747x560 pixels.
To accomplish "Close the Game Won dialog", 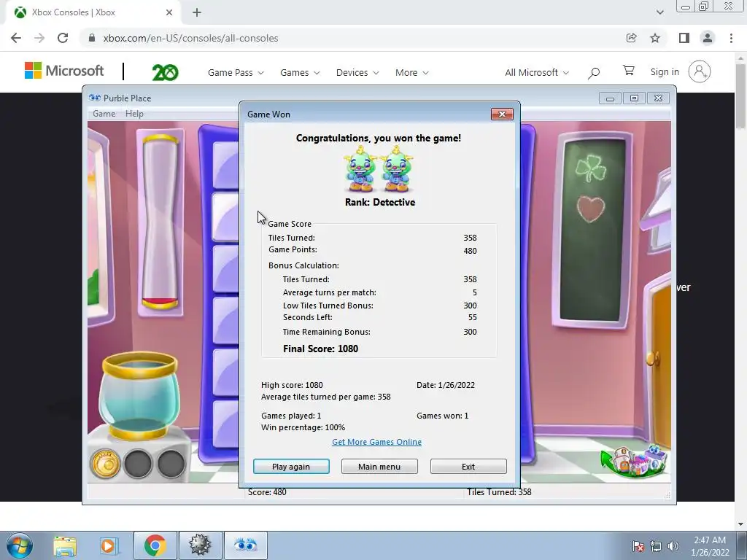I will click(x=502, y=114).
